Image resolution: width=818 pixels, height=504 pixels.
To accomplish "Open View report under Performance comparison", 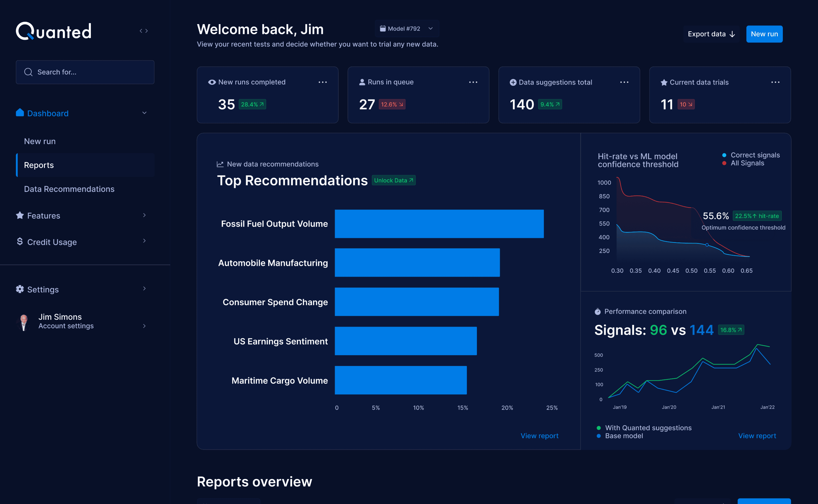I will (757, 436).
